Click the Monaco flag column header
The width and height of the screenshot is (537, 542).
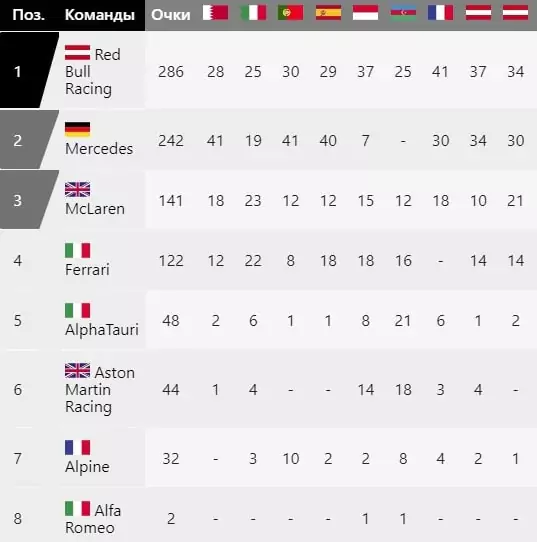point(365,13)
